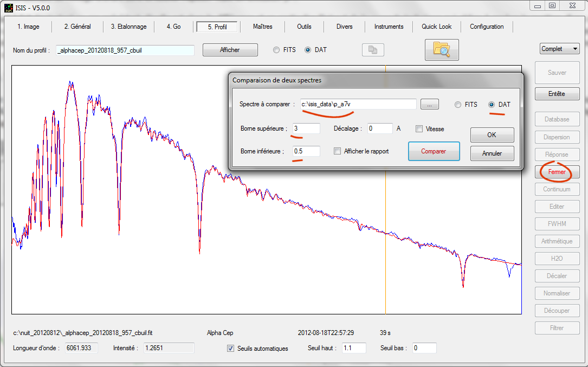Click the FWHM button
This screenshot has height=367, width=588.
coord(557,224)
